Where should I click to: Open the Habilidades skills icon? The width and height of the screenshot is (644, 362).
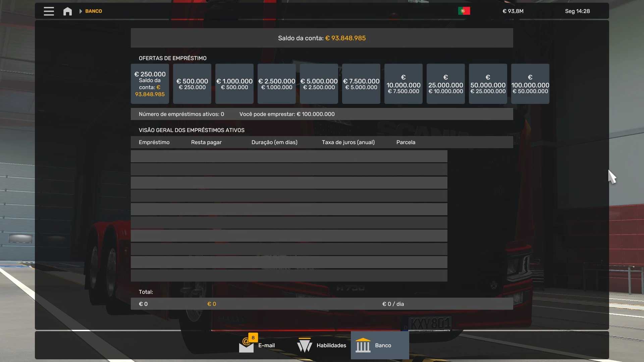(x=305, y=345)
